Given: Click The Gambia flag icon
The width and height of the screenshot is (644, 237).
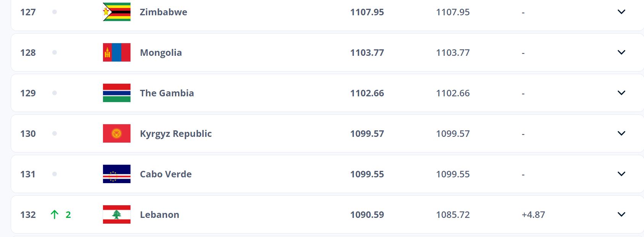Looking at the screenshot, I should (116, 93).
